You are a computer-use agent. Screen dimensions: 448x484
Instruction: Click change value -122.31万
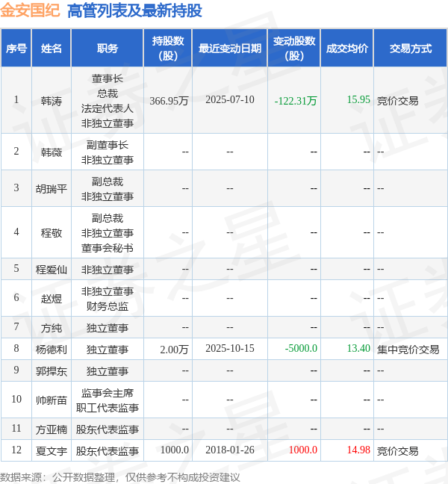click(296, 101)
